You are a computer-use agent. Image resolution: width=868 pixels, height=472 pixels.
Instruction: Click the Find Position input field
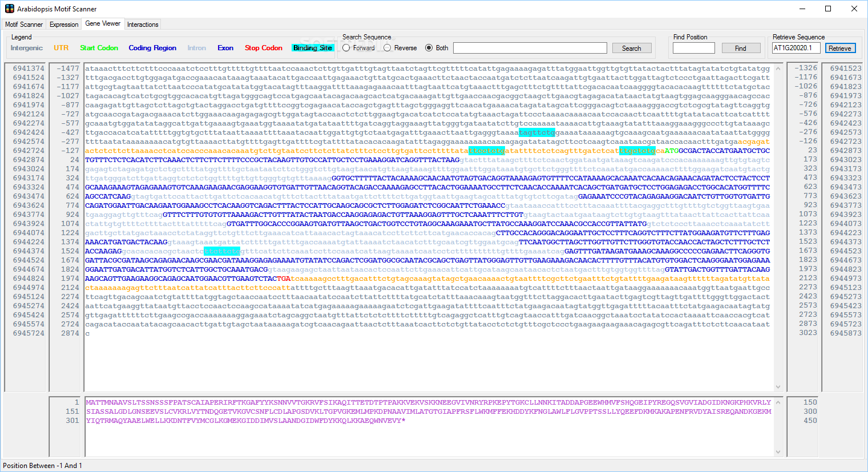coord(694,48)
